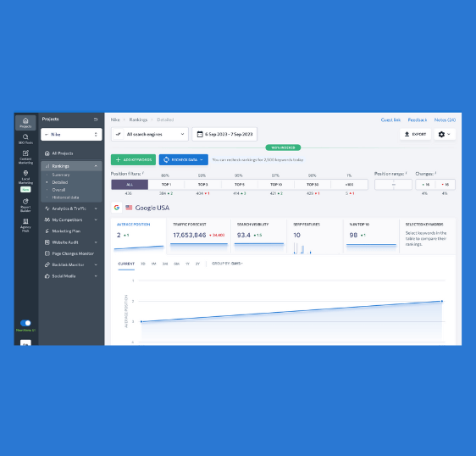
Task: Collapse the Projects sidebar panel icon
Action: [96, 120]
